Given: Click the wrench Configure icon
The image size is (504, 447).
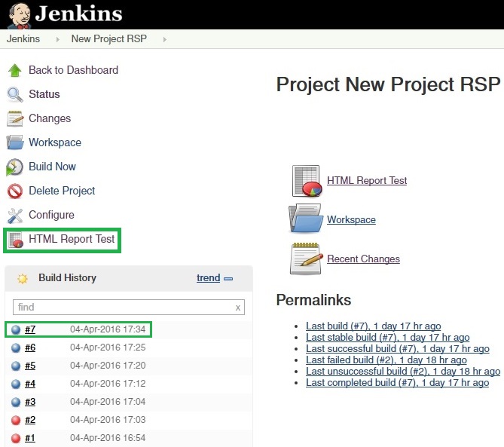Looking at the screenshot, I should [15, 216].
